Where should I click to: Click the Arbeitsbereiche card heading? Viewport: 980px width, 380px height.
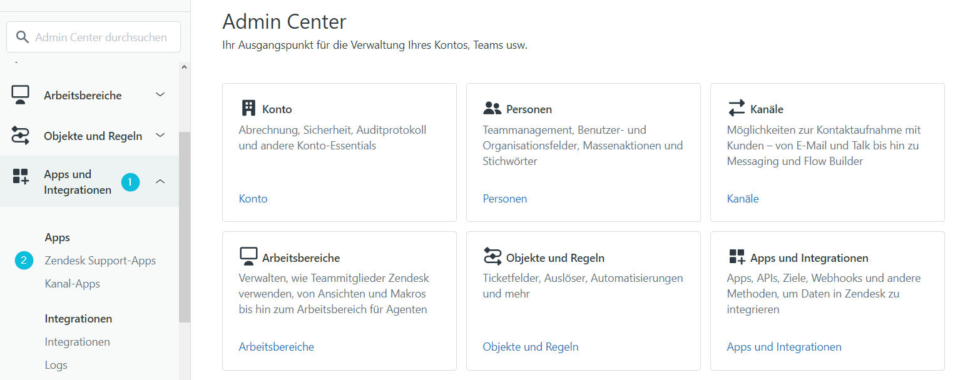click(x=301, y=258)
